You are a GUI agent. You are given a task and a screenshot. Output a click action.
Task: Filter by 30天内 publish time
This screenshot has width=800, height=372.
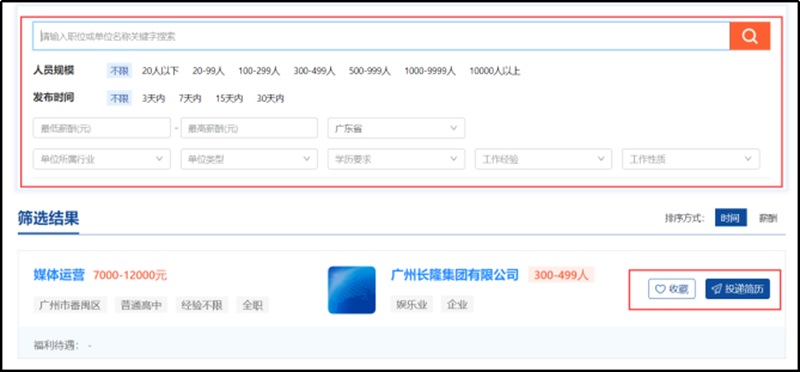pyautogui.click(x=270, y=98)
